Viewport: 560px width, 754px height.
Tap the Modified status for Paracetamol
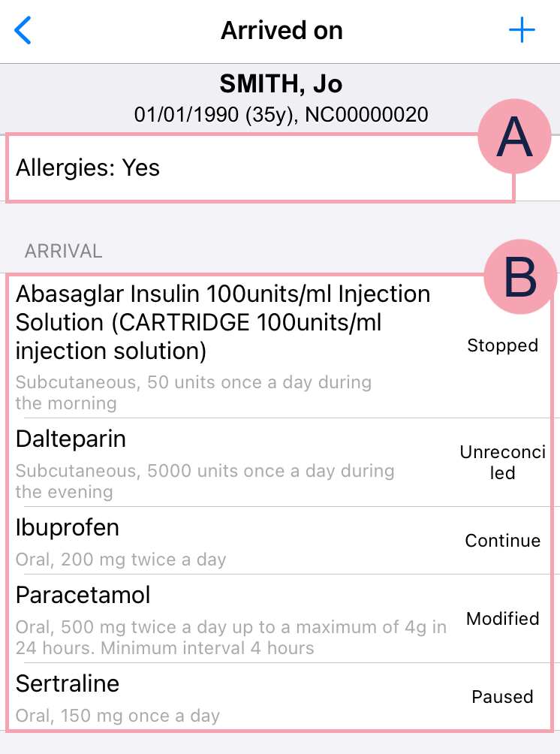pos(502,618)
